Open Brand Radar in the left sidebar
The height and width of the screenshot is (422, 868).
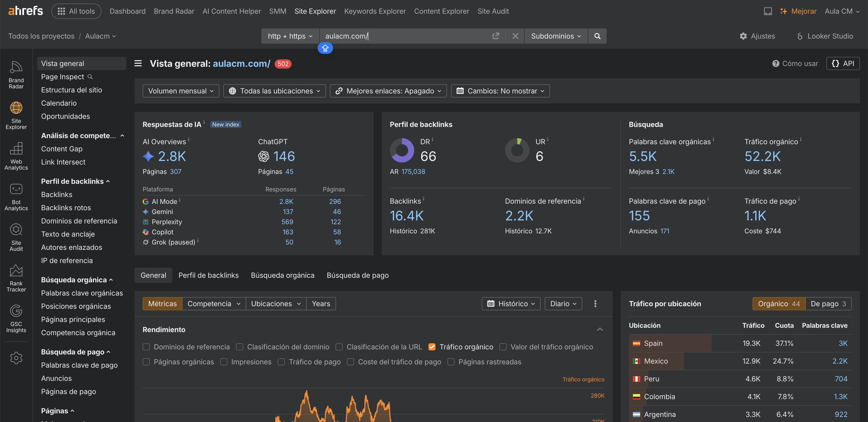[16, 75]
